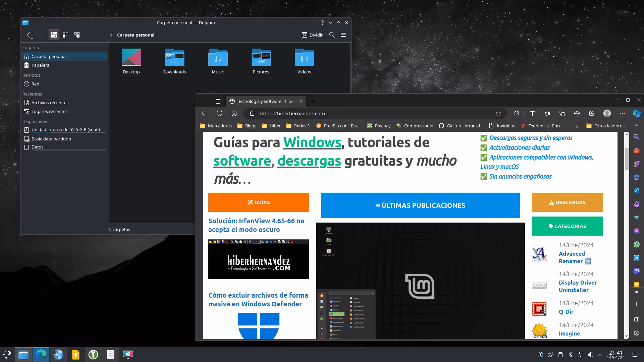Click GUÍAS orange button
This screenshot has width=644, height=362.
tap(259, 202)
